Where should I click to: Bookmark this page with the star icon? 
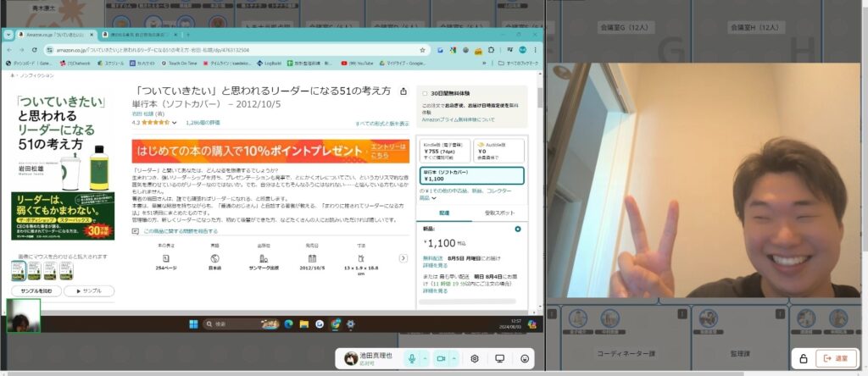[x=422, y=50]
